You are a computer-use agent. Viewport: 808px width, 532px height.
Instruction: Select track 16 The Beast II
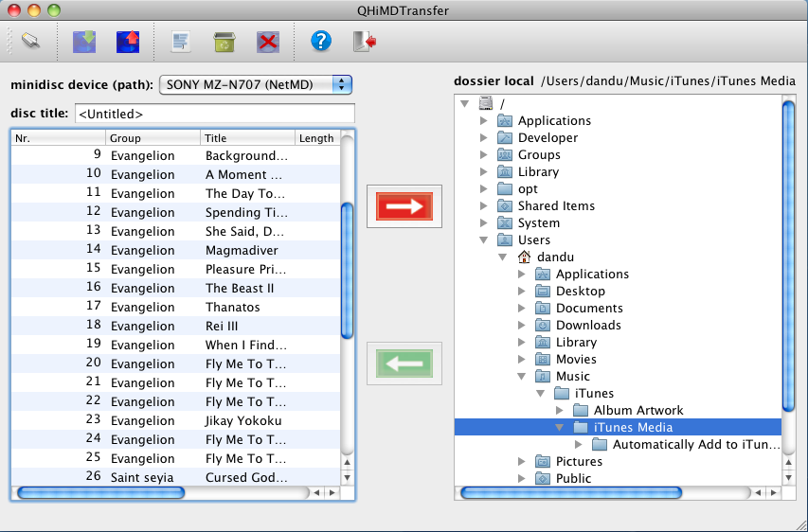point(175,288)
